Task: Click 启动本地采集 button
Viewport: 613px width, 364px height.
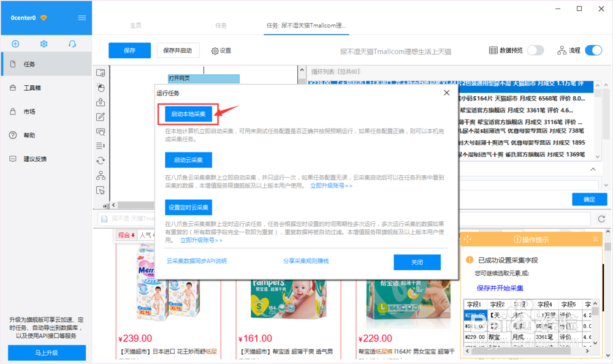Action: tap(188, 114)
